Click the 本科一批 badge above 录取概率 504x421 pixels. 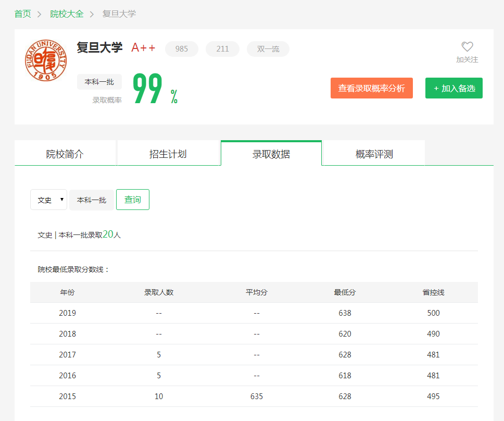click(99, 82)
